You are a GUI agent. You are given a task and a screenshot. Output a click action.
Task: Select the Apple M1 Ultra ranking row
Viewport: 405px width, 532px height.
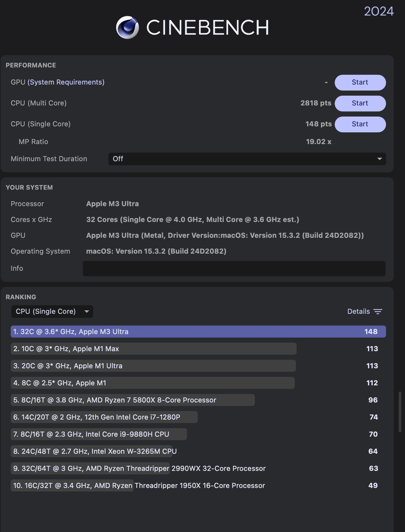(198, 366)
